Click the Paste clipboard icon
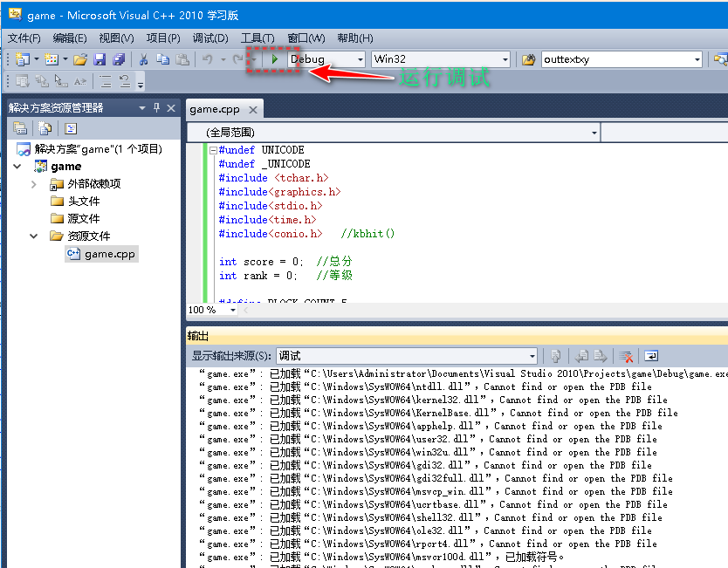The width and height of the screenshot is (728, 568). pos(182,59)
